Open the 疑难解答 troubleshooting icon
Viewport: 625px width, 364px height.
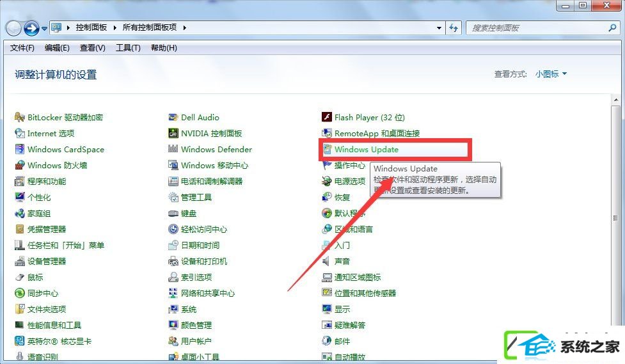click(x=327, y=325)
